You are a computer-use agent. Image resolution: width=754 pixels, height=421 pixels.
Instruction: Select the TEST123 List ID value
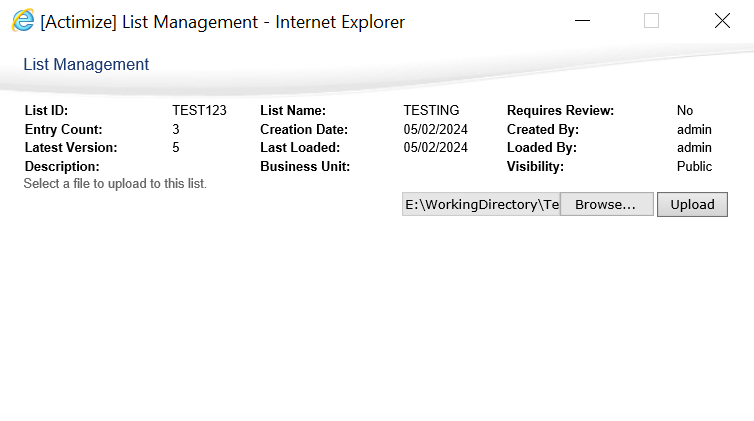coord(199,111)
